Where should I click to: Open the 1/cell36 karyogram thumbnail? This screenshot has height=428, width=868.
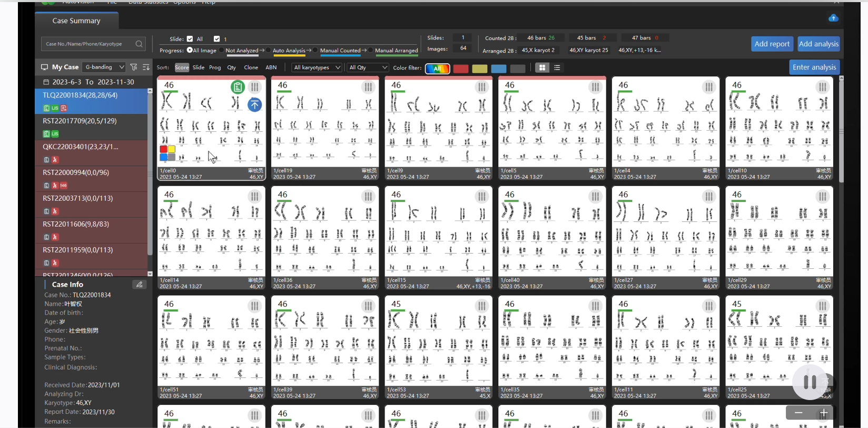pyautogui.click(x=325, y=238)
